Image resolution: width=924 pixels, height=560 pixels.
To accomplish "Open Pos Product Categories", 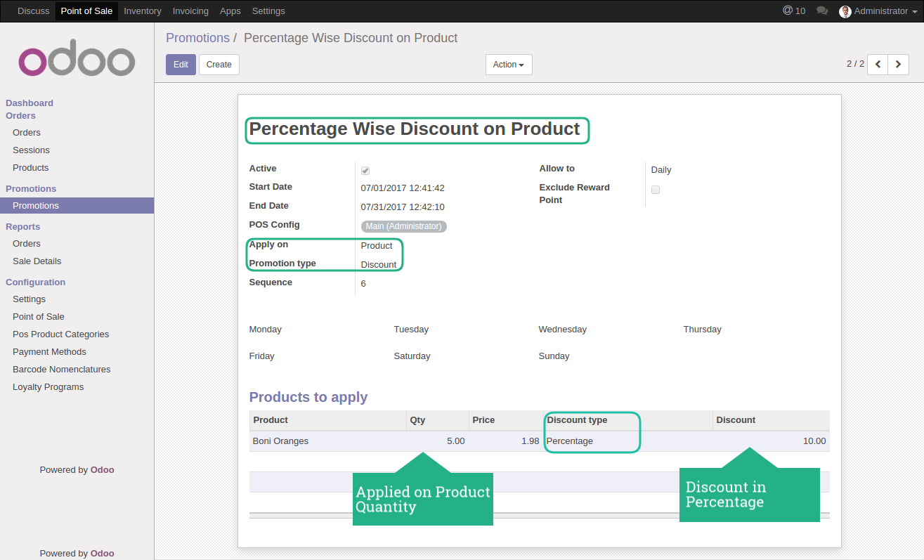I will pos(60,334).
